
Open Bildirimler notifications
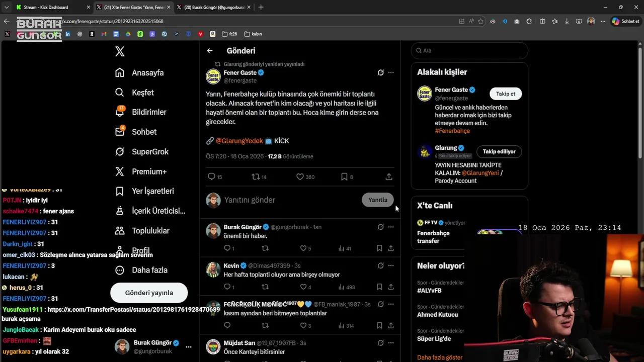coord(140,112)
